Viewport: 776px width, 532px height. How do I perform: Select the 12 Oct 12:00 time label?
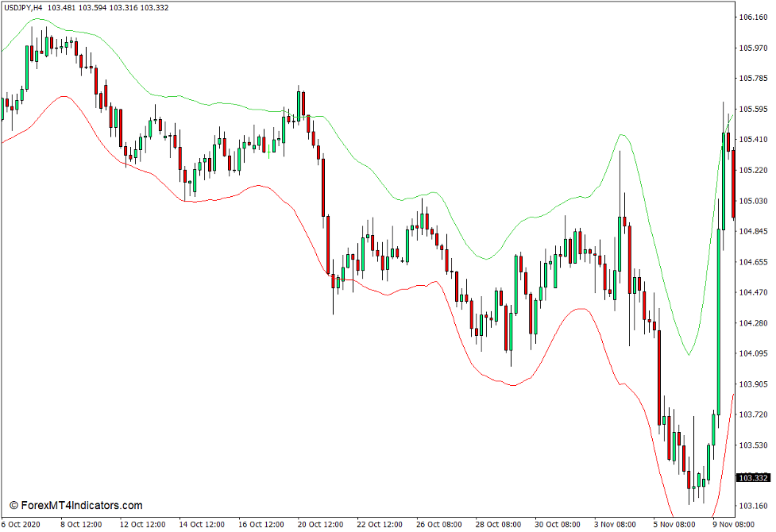(x=143, y=524)
